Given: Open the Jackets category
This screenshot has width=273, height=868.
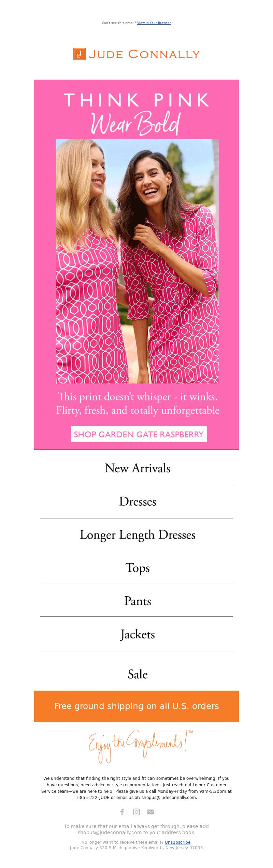Looking at the screenshot, I should click(138, 635).
